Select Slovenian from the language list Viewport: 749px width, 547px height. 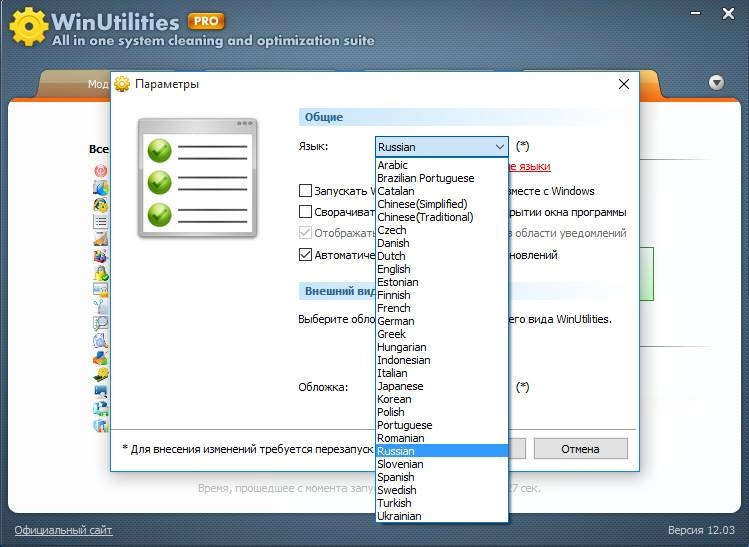(x=441, y=464)
